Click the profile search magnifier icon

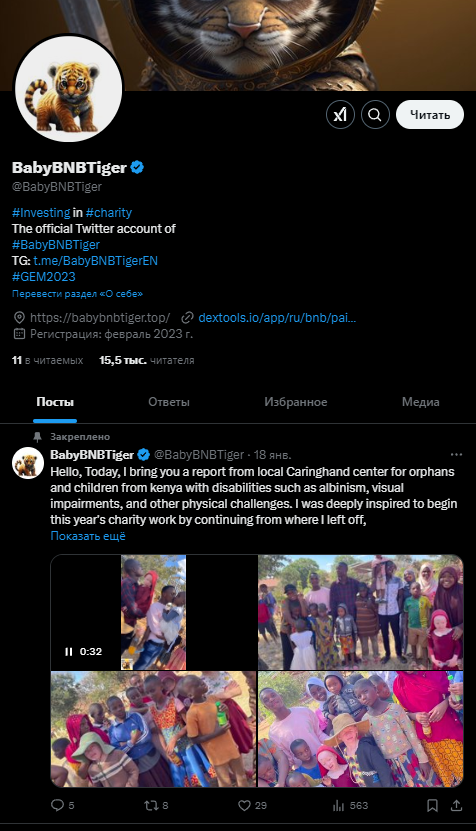[x=375, y=114]
